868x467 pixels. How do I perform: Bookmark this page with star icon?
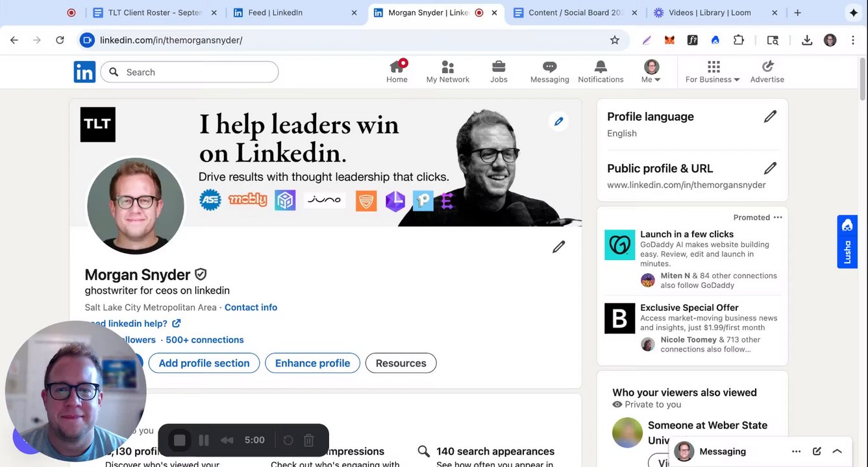pos(614,40)
